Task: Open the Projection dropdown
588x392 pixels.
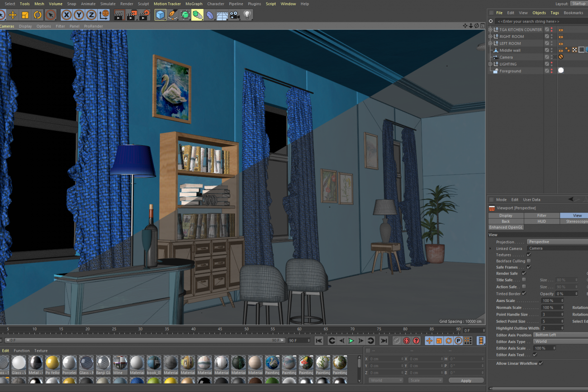Action: [x=557, y=242]
